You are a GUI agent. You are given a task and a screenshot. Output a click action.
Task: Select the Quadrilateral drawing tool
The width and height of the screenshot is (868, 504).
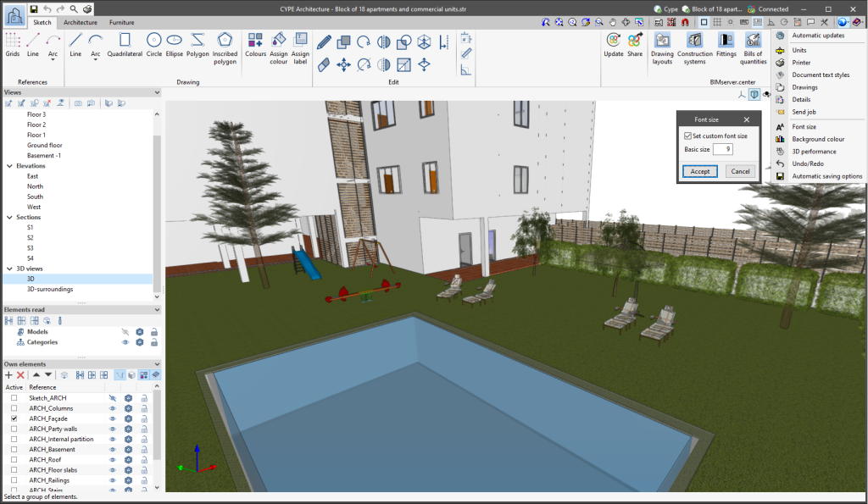pyautogui.click(x=125, y=43)
